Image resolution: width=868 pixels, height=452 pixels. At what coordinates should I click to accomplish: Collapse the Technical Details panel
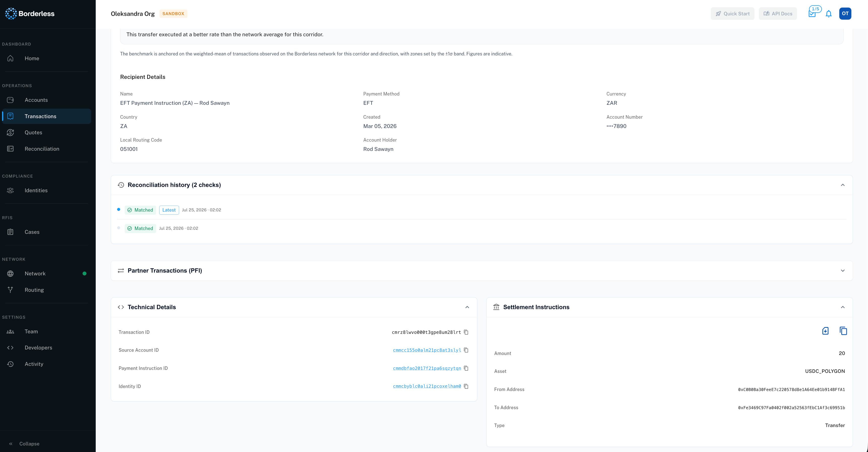467,307
